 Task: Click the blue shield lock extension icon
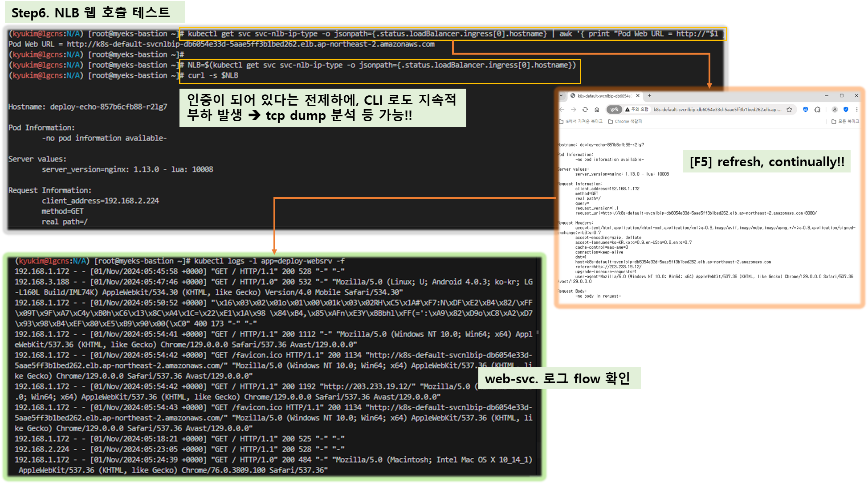click(805, 110)
